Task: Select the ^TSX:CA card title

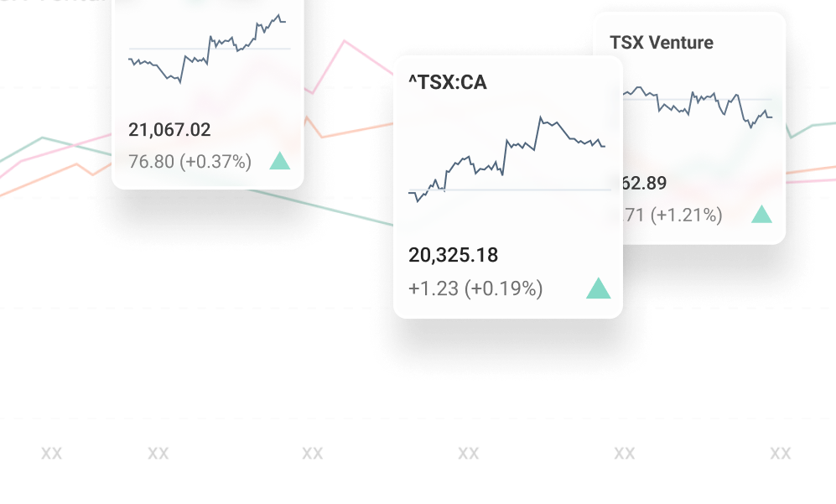Action: coord(447,82)
